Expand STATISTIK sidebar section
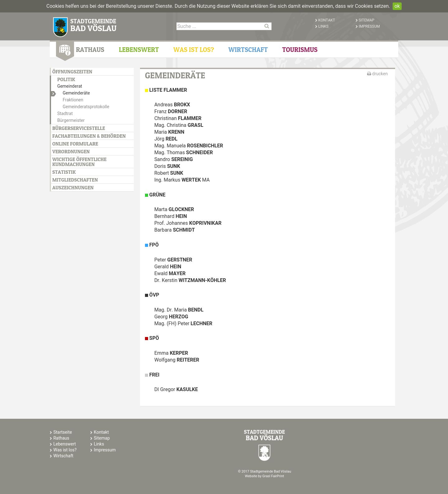 pos(64,172)
